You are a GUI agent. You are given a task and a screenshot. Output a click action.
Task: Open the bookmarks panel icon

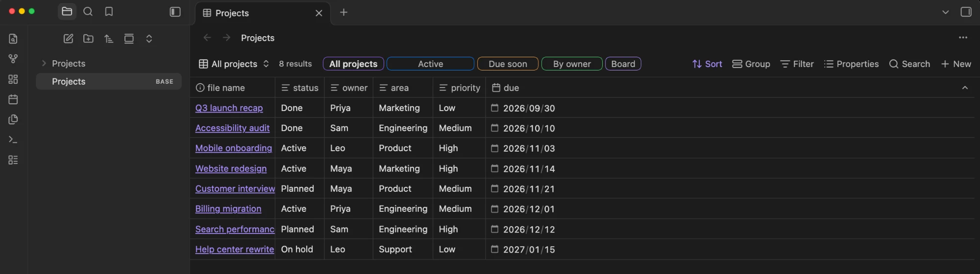pos(109,11)
